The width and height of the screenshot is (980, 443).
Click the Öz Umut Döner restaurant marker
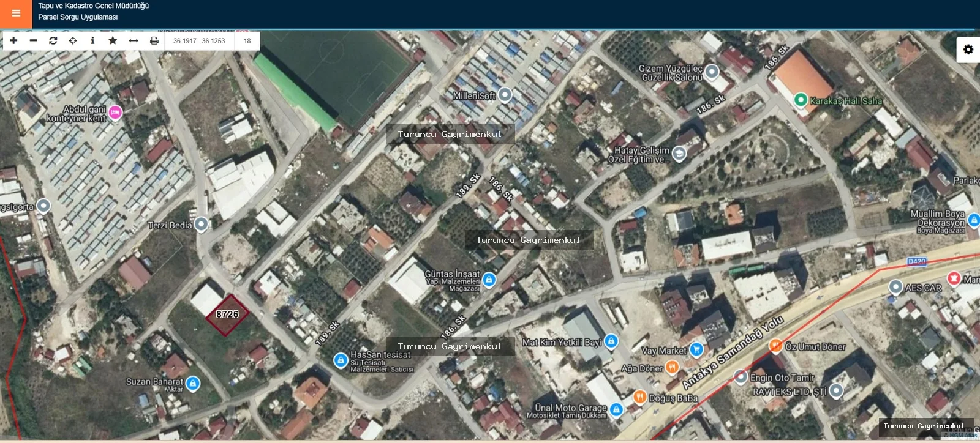[775, 346]
